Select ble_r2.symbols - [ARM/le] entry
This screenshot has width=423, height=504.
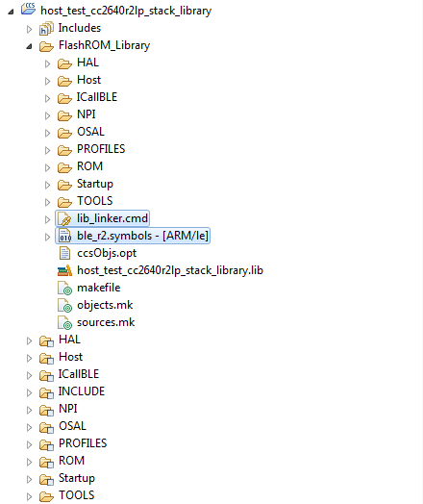click(x=142, y=236)
